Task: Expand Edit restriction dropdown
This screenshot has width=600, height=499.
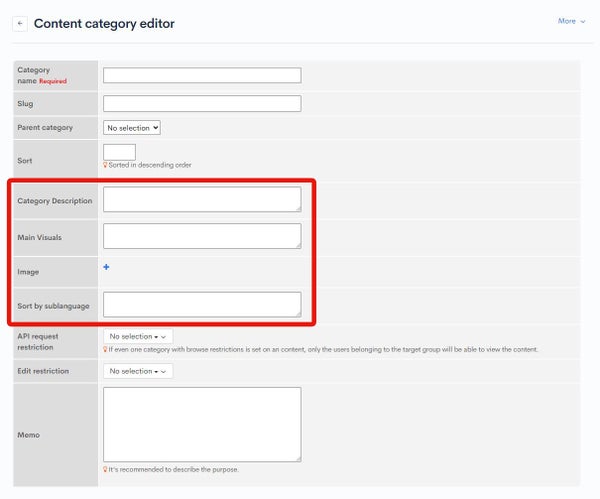Action: pyautogui.click(x=138, y=371)
